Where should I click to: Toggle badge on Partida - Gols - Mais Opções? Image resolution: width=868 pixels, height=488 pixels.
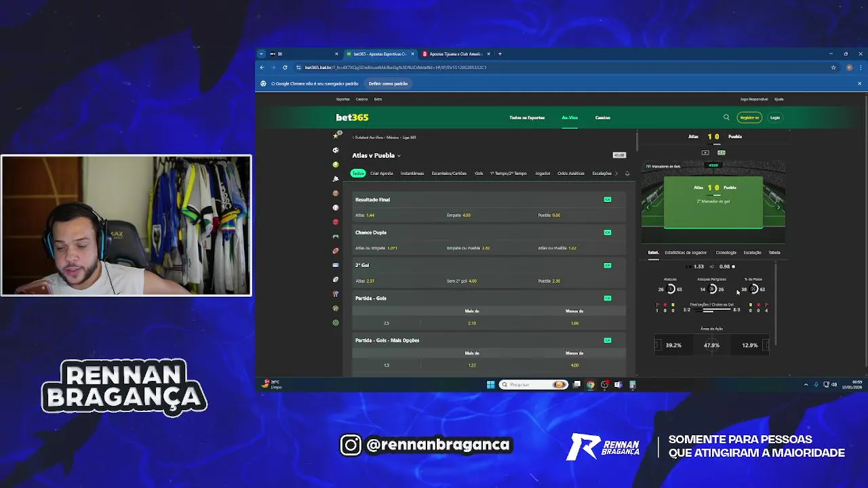coord(608,340)
